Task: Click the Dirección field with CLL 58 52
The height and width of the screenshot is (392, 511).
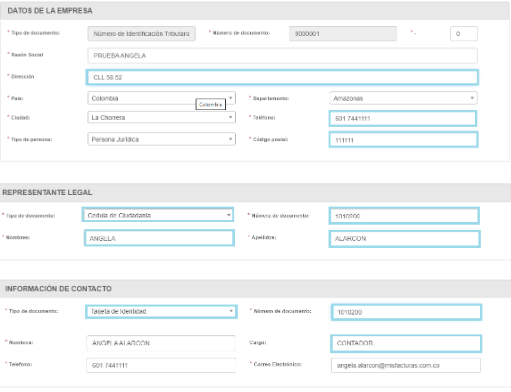Action: click(x=282, y=77)
